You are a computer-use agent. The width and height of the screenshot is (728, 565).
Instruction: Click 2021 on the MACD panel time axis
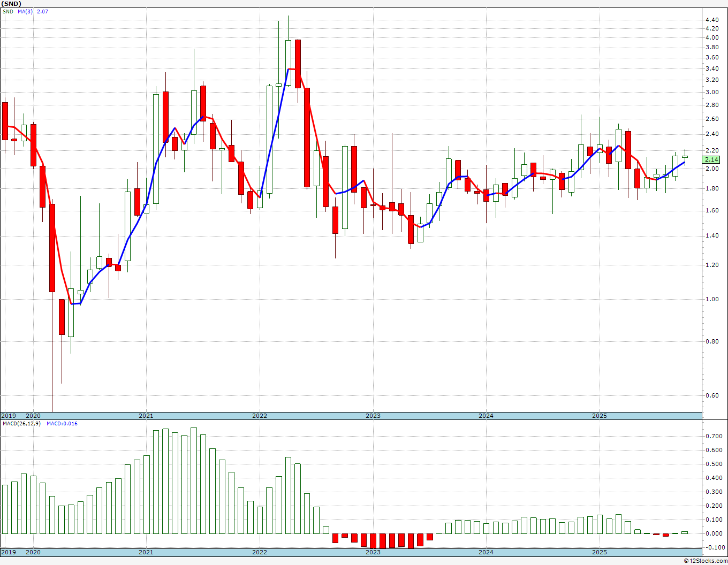coord(146,552)
